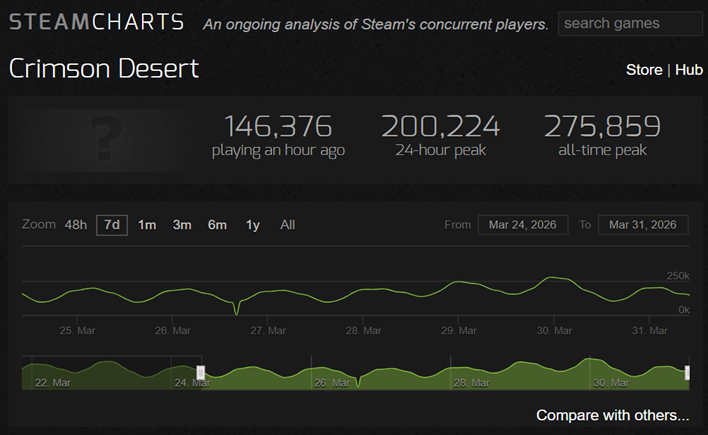Set chart zoom to 3m
Viewport: 708px width, 435px height.
click(182, 225)
